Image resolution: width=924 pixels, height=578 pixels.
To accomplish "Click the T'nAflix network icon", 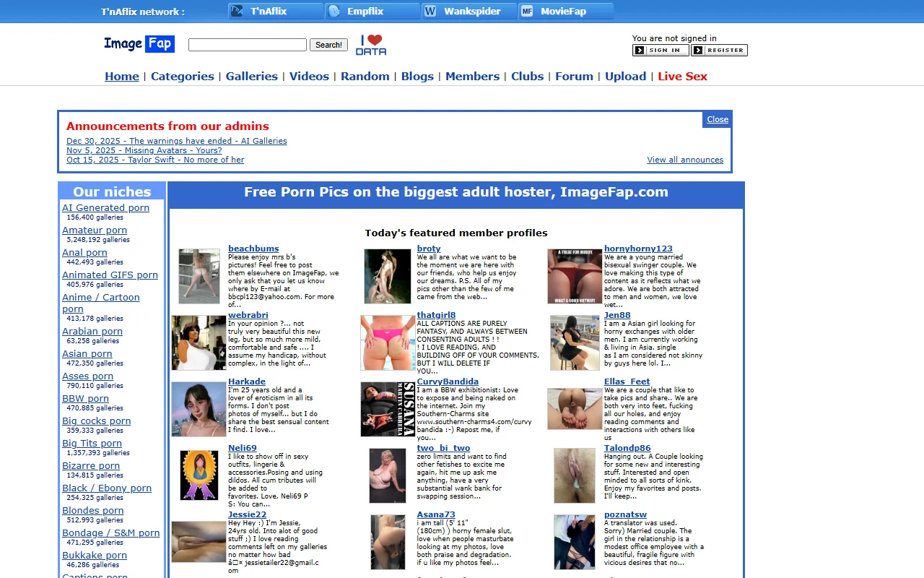I will coord(236,11).
